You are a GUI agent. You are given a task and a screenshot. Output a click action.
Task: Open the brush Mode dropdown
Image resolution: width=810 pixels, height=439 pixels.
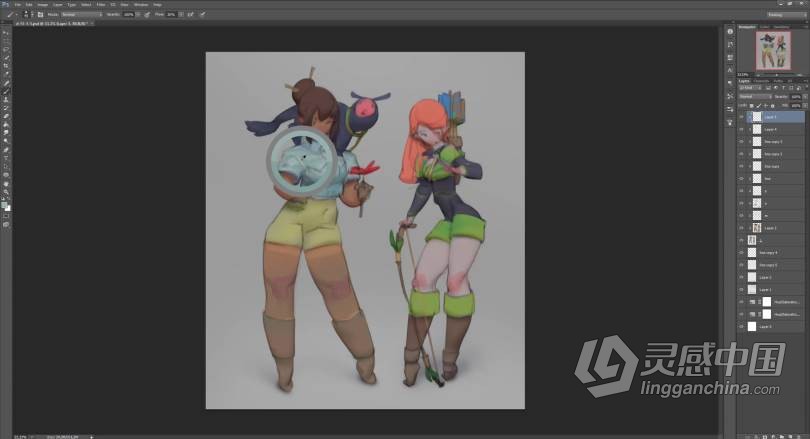pos(82,14)
